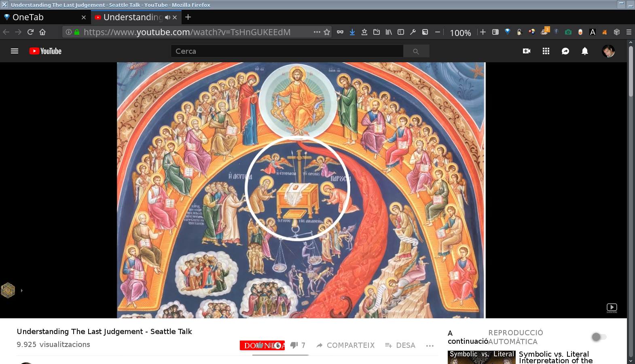Open the 3D cube extension icon

[x=617, y=32]
